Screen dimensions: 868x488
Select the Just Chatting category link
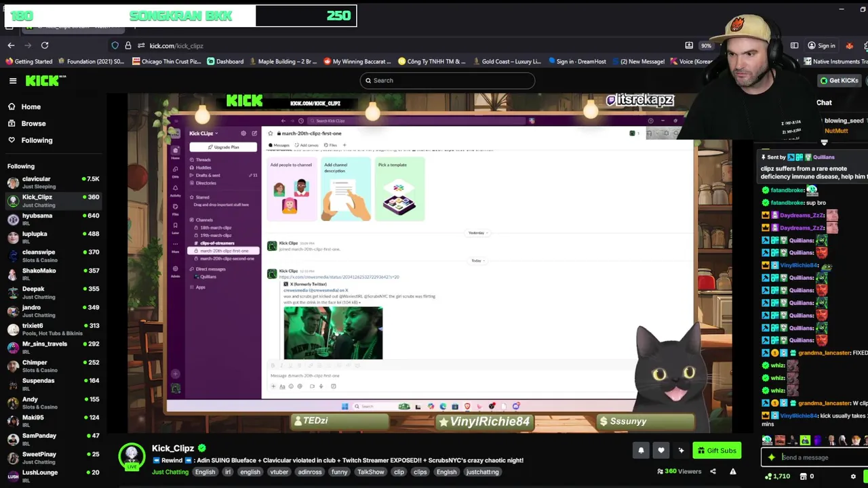[170, 472]
